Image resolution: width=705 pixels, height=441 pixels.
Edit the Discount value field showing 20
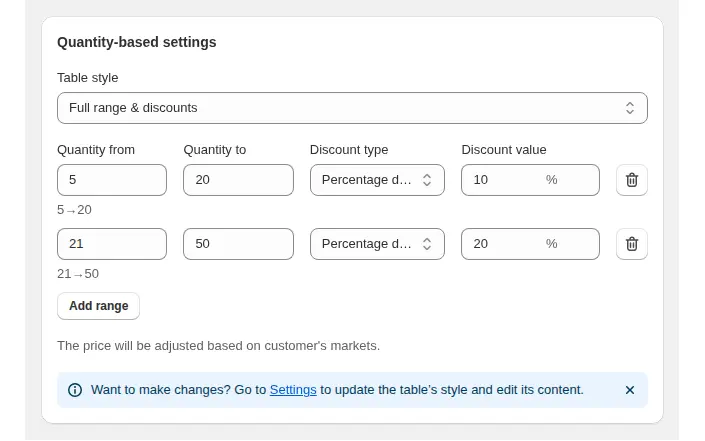click(530, 244)
